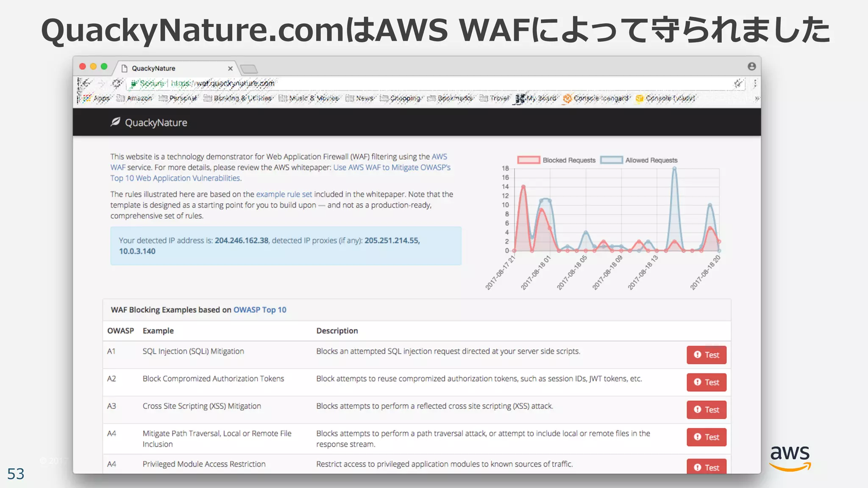This screenshot has width=868, height=488.
Task: Open the Chrome three-dot menu
Action: pos(755,83)
